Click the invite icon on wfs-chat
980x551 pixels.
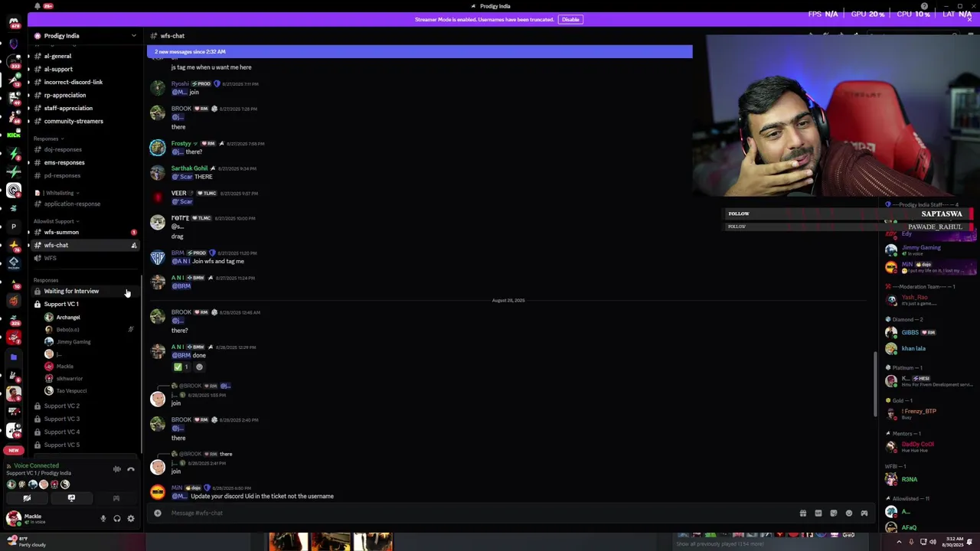133,245
